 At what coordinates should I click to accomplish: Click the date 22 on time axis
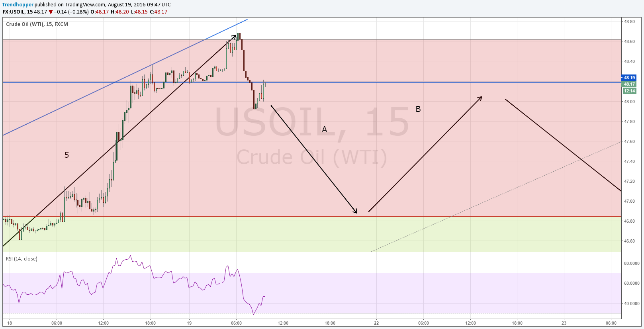tap(376, 323)
